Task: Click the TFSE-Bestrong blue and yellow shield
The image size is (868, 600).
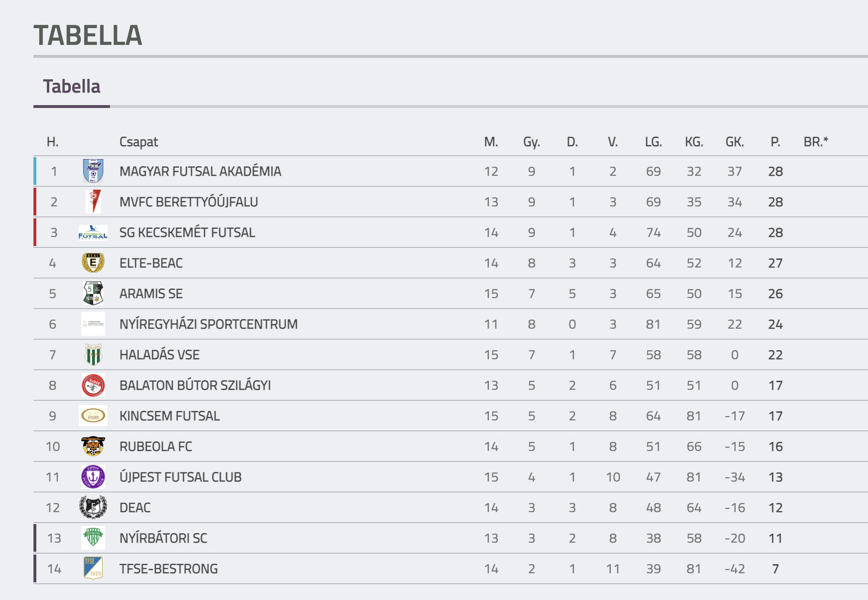Action: pyautogui.click(x=93, y=568)
